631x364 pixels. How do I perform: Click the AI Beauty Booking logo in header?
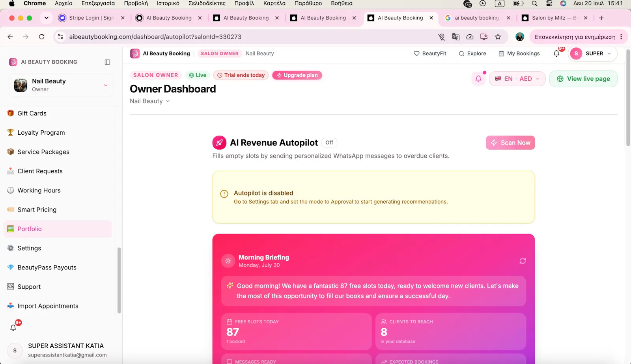coord(135,54)
